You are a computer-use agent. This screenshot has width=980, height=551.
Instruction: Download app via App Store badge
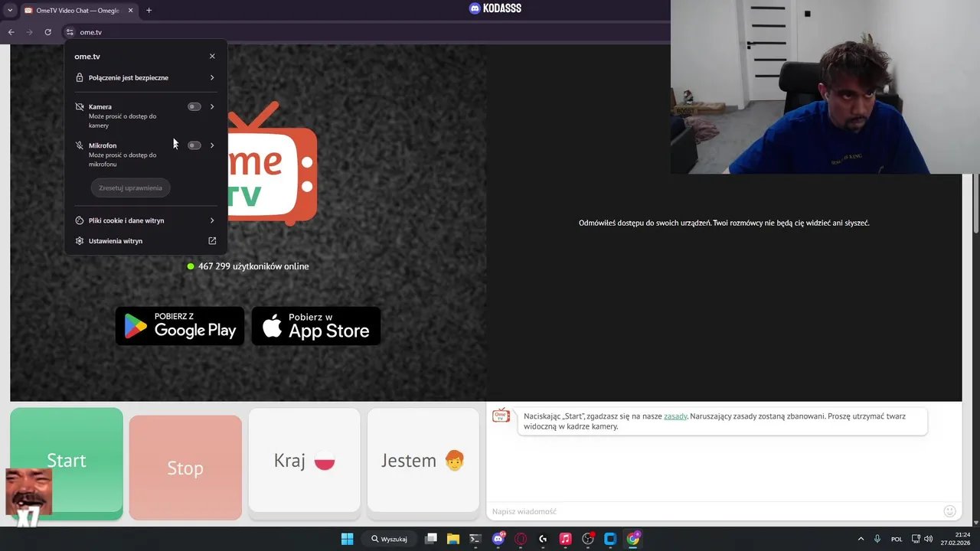pyautogui.click(x=316, y=326)
